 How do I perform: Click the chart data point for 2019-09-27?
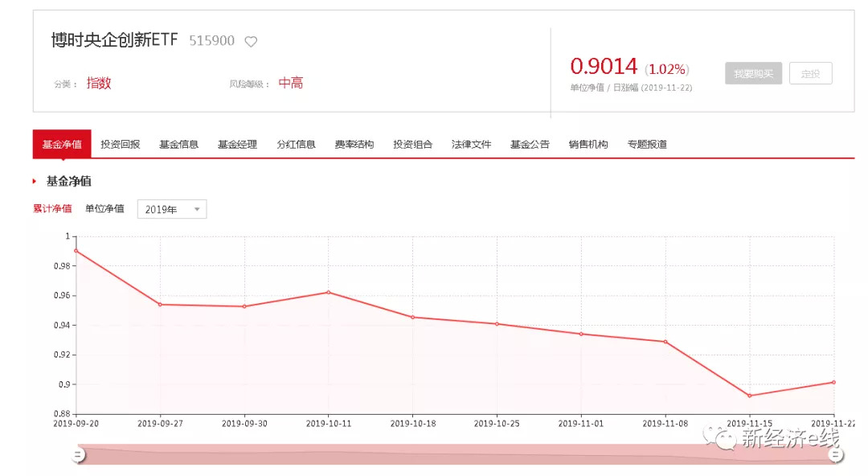click(161, 304)
